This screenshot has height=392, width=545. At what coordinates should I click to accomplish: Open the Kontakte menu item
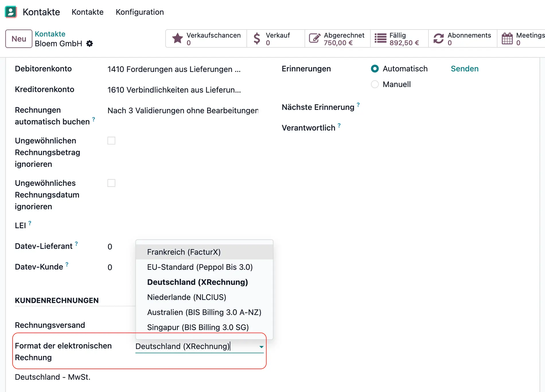click(x=87, y=12)
